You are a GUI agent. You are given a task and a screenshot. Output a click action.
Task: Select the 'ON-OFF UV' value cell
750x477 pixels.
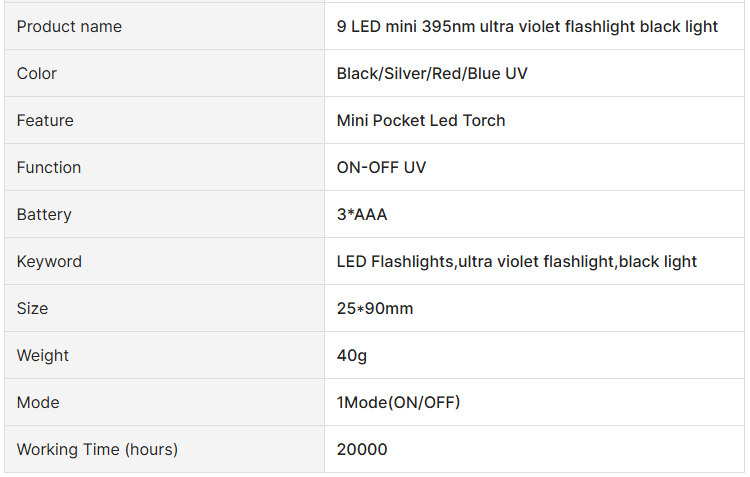534,167
